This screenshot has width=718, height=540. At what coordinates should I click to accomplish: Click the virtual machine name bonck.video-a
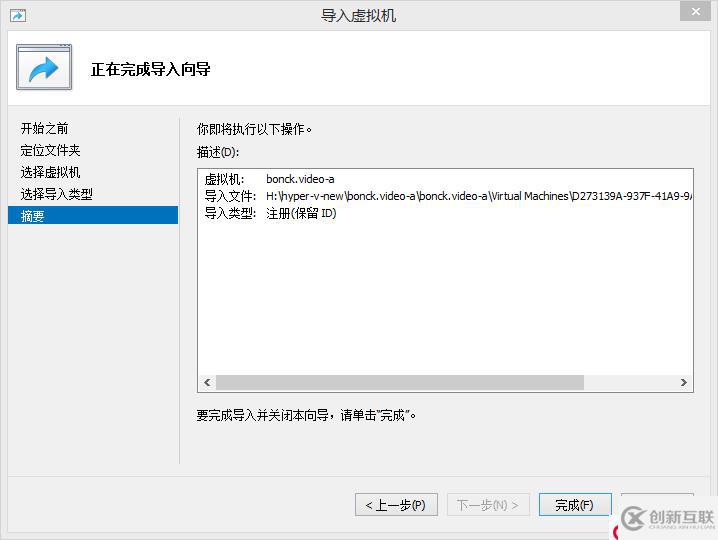(x=300, y=179)
